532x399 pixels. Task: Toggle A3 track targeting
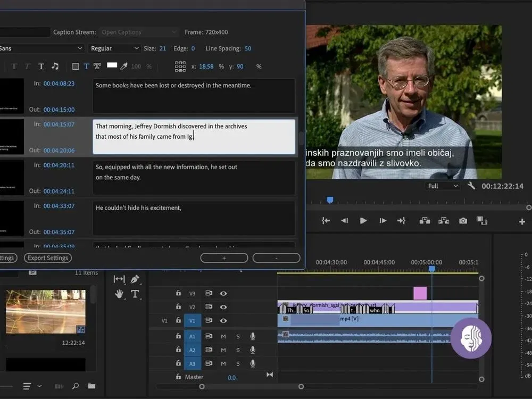click(x=193, y=364)
